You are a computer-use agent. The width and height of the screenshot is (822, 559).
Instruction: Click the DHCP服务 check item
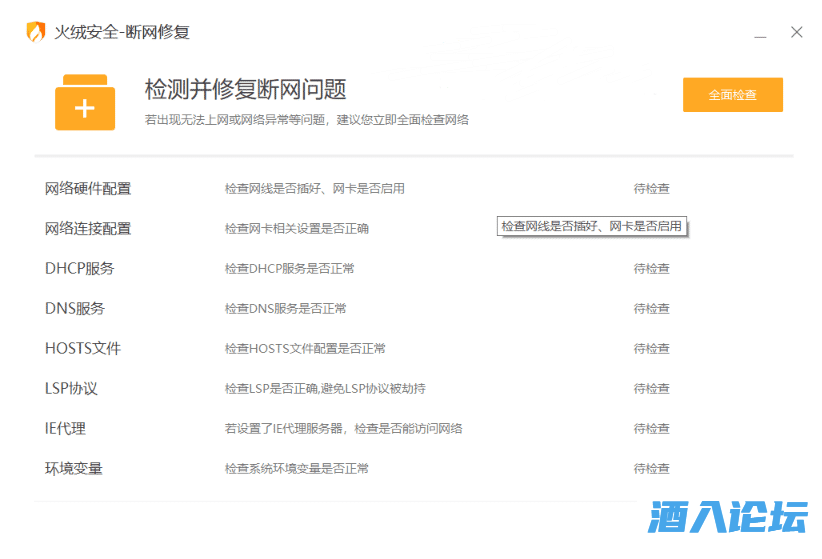point(80,268)
